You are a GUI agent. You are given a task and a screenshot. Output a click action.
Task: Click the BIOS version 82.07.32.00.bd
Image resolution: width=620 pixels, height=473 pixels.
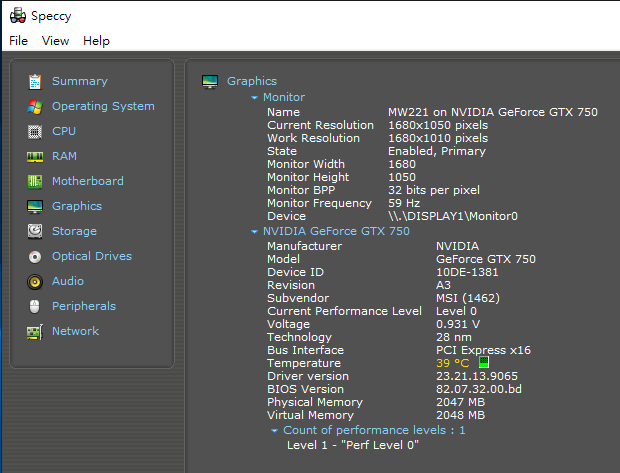(479, 389)
